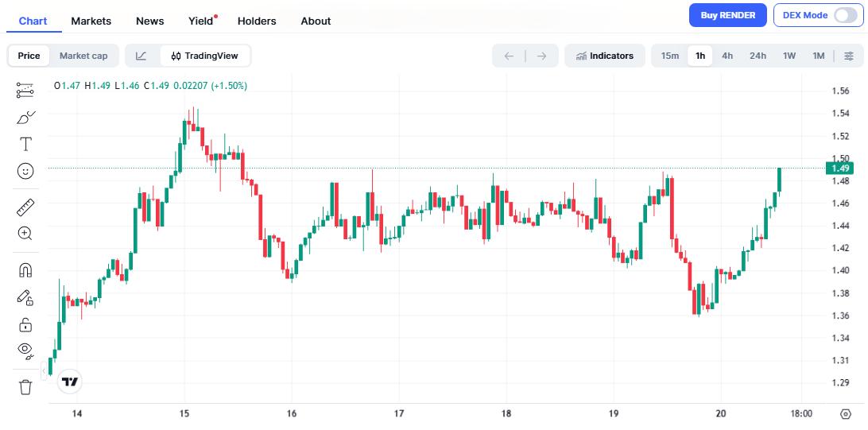Open the emoji sticker tool
Viewport: 868px width, 430px height.
coord(25,171)
